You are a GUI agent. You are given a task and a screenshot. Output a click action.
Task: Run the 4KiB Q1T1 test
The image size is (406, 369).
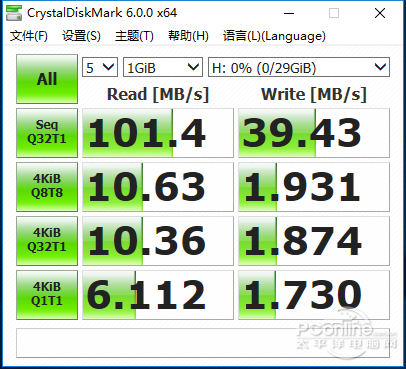[x=47, y=295]
